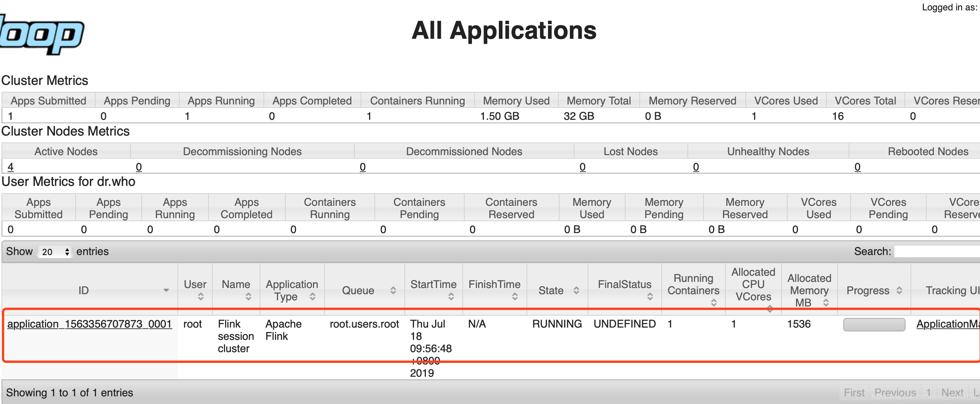This screenshot has width=980, height=404.
Task: Open the ApplicationMaster tracking link
Action: [948, 324]
